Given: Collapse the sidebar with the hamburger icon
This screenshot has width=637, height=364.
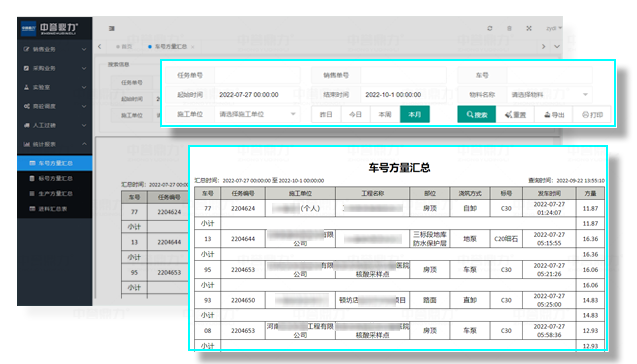Looking at the screenshot, I should pos(112,28).
